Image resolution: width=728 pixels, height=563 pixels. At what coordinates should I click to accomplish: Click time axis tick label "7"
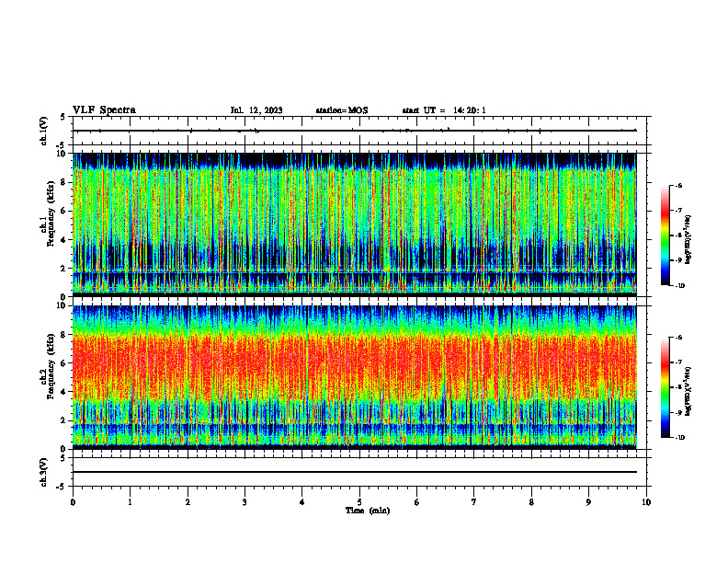pos(474,502)
